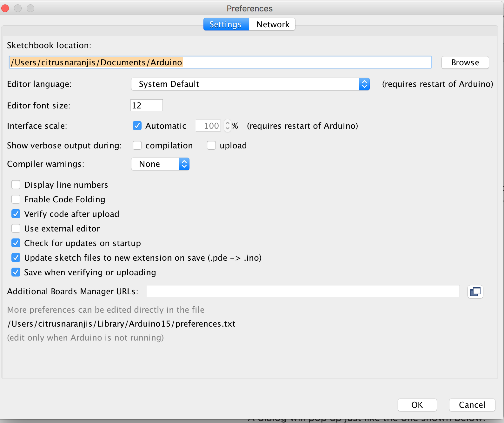Disable Automatic interface scale checkbox
The height and width of the screenshot is (423, 504).
coord(137,126)
